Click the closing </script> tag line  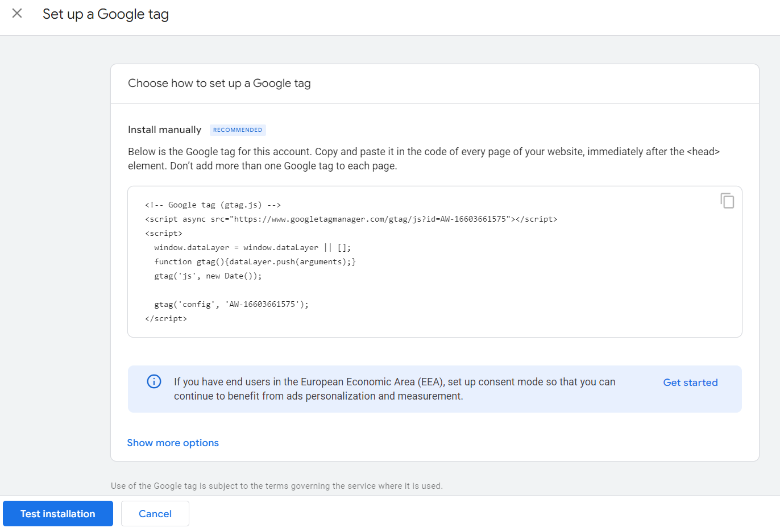pyautogui.click(x=166, y=318)
